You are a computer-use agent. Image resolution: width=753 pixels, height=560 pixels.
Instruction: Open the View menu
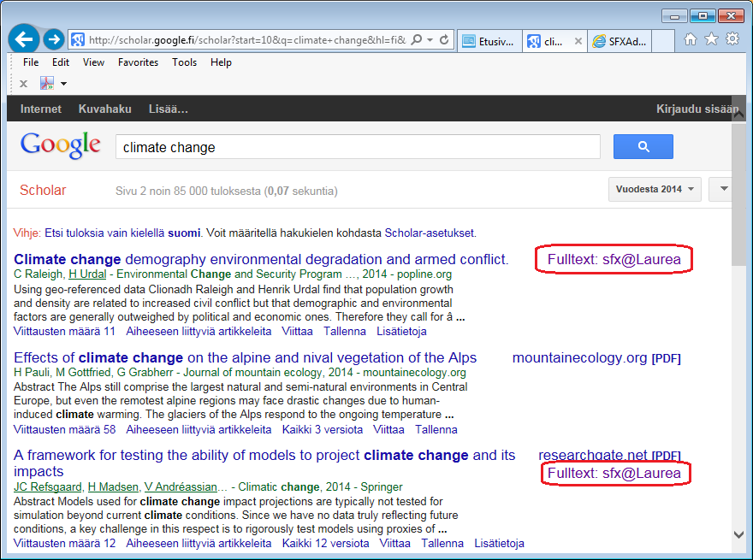(93, 62)
